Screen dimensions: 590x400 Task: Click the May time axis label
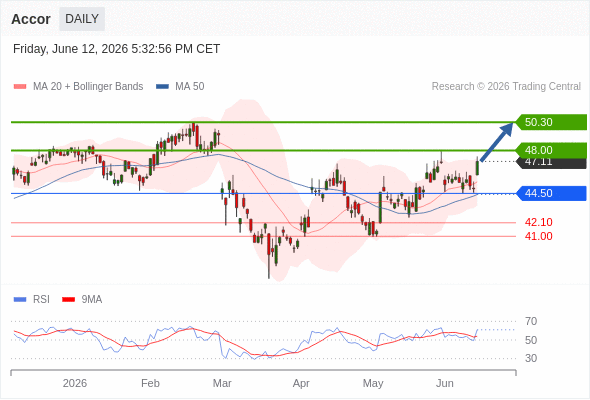373,383
